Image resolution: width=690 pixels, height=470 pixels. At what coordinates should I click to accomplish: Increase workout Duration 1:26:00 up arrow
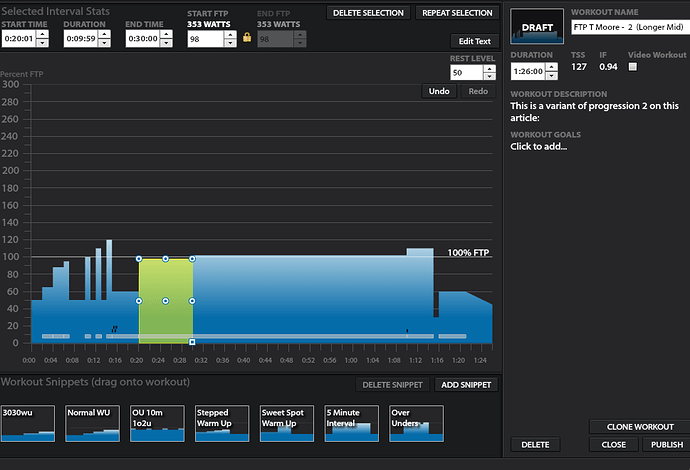[x=551, y=67]
